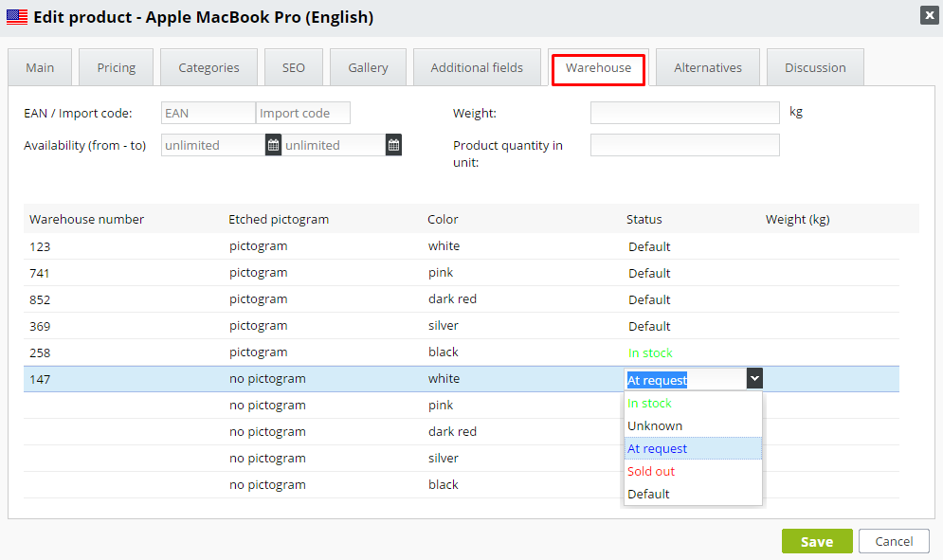Click the silver color in row 369
Screen dimensions: 943x560
(x=444, y=325)
